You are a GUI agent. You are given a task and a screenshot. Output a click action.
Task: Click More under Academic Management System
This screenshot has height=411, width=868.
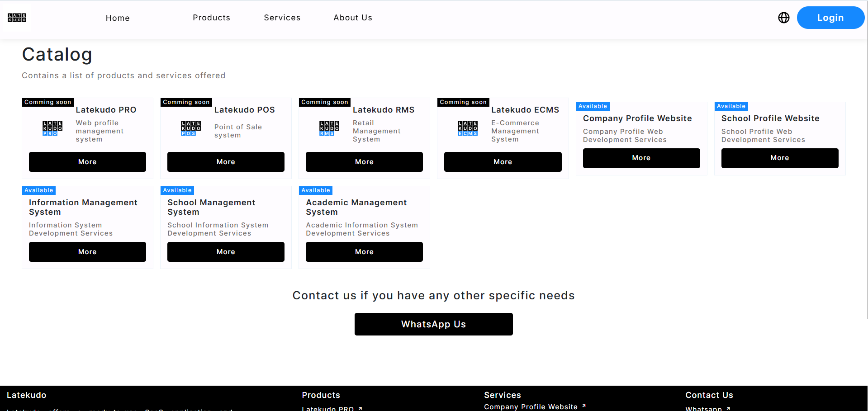point(364,252)
